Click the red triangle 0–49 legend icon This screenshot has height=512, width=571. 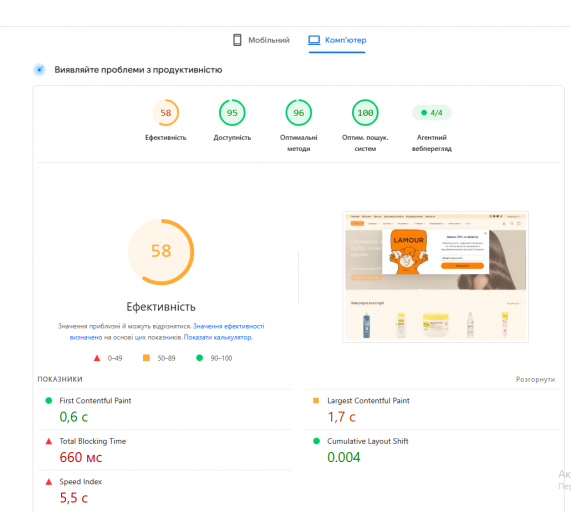pyautogui.click(x=97, y=358)
